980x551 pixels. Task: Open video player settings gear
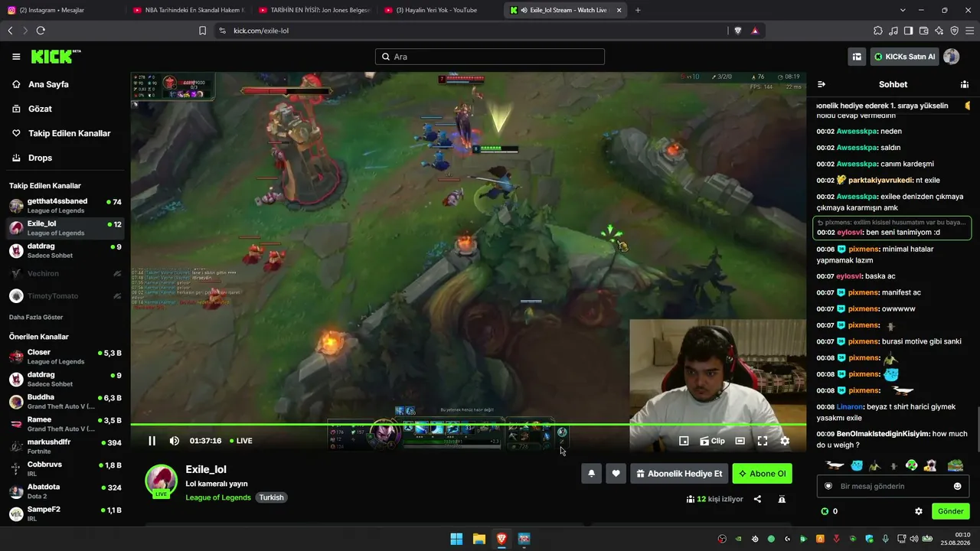[x=785, y=441]
